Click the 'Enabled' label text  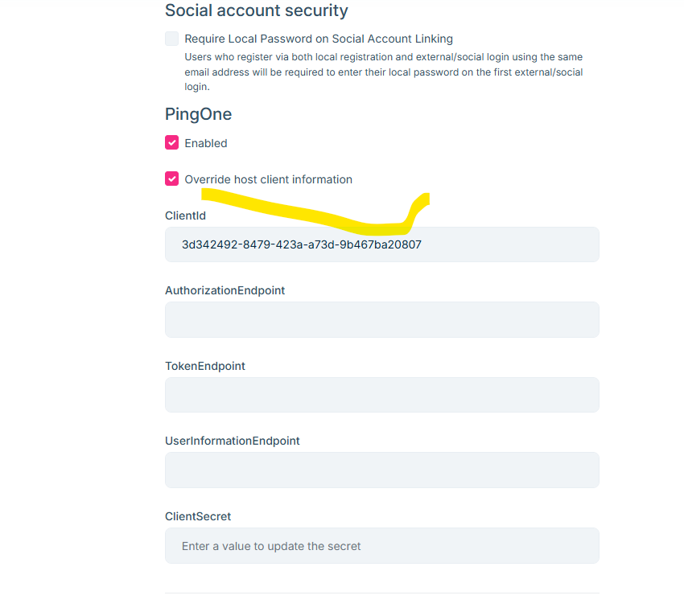206,143
